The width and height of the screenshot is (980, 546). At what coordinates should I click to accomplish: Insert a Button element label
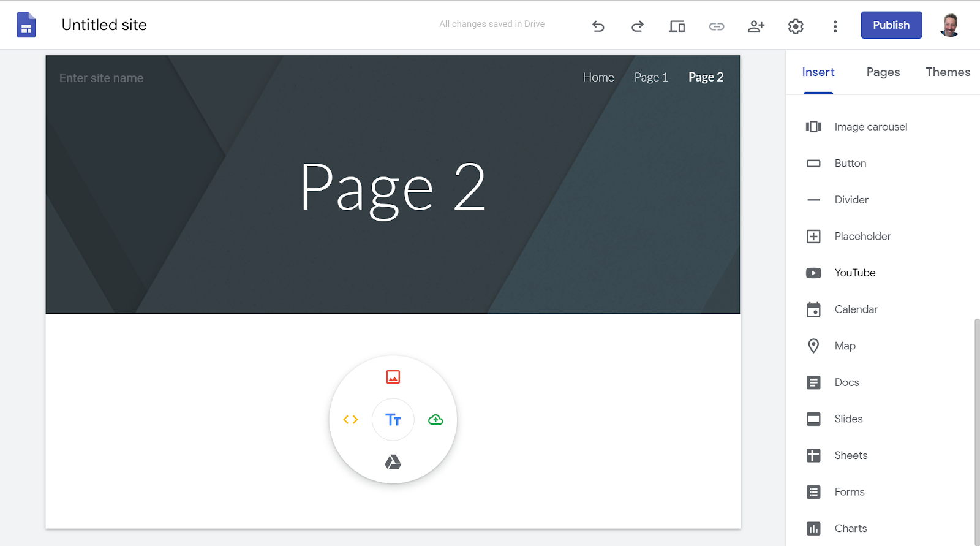[850, 164]
